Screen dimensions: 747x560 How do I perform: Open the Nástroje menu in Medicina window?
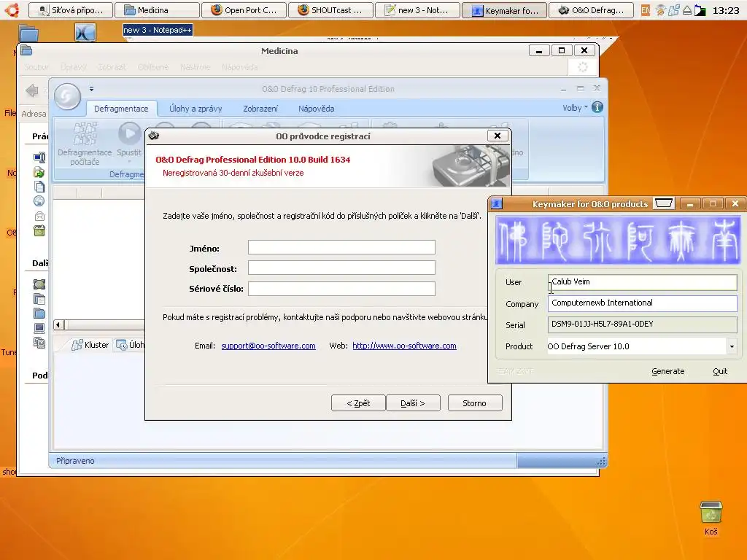pyautogui.click(x=196, y=67)
